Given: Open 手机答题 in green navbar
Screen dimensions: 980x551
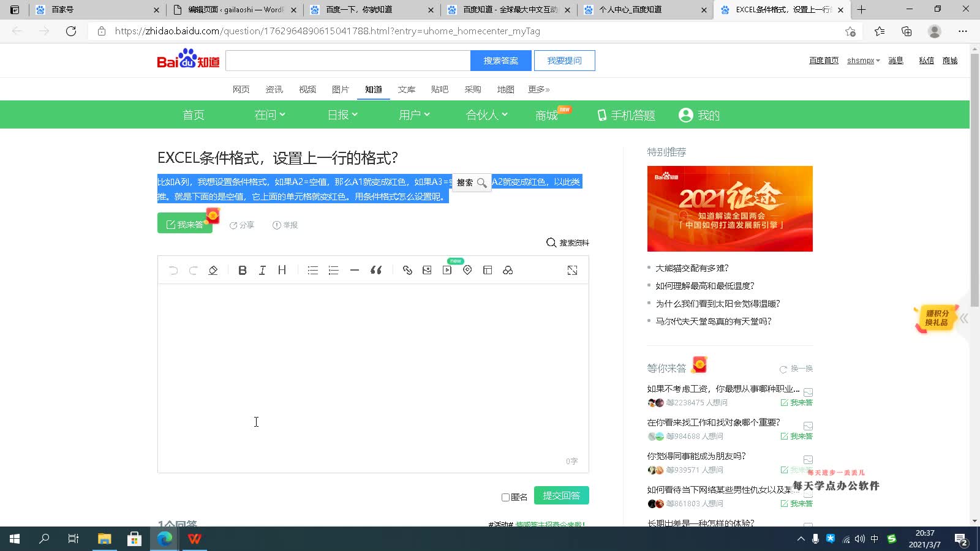Looking at the screenshot, I should [x=626, y=114].
